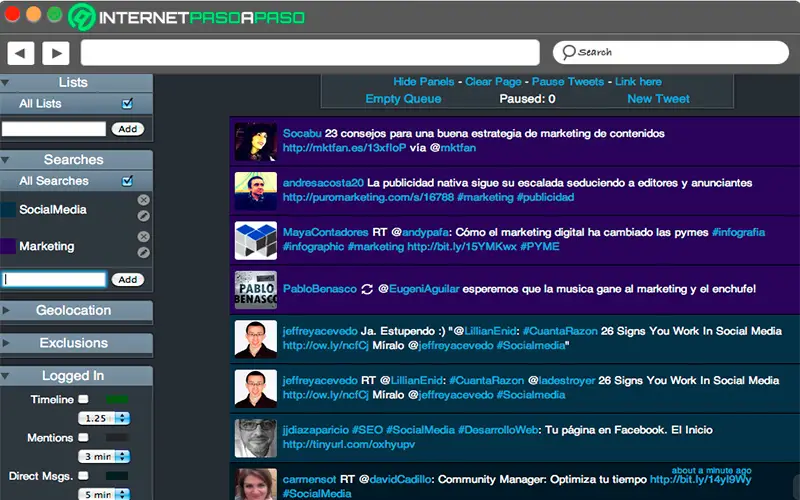Click the Hide Panels link

click(423, 82)
